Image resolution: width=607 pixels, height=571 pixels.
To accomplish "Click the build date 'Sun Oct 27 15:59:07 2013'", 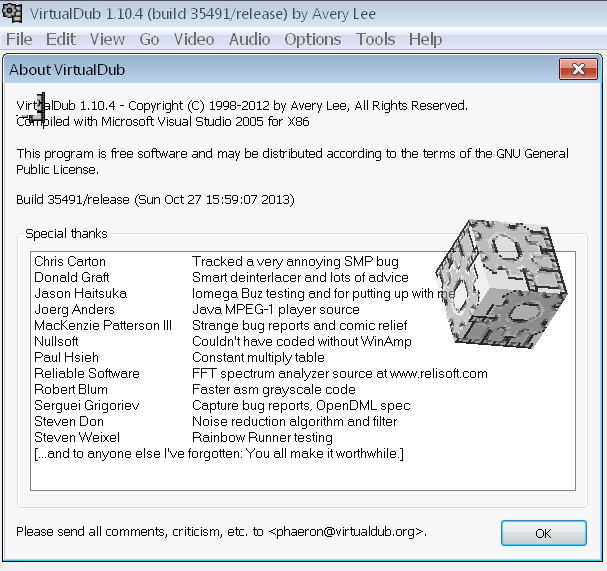I will (x=214, y=200).
